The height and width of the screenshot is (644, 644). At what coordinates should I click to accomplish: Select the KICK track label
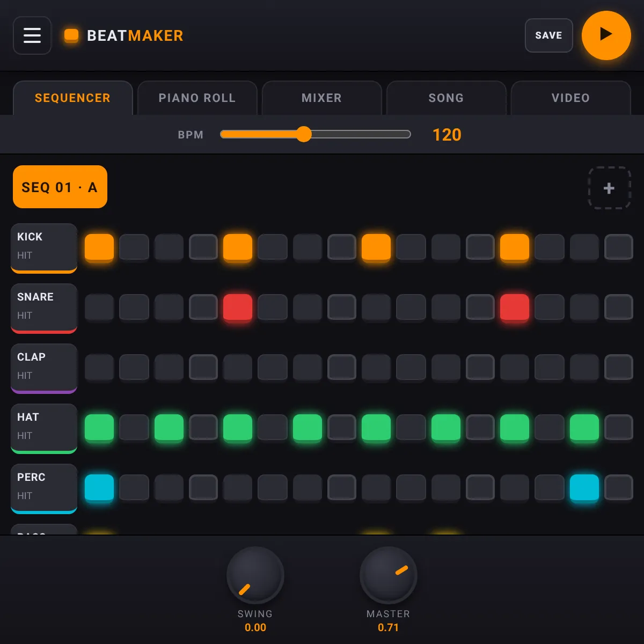44,248
